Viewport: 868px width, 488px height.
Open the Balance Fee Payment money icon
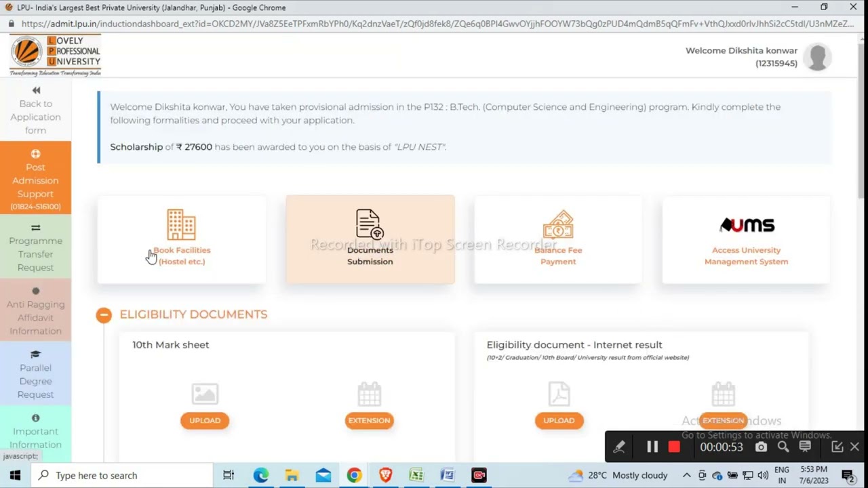click(x=558, y=224)
